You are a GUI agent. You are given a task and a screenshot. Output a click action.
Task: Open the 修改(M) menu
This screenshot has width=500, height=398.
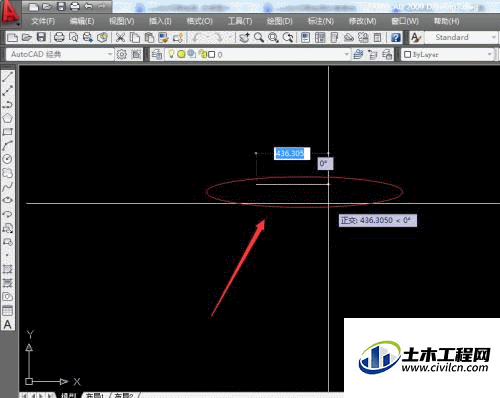363,21
